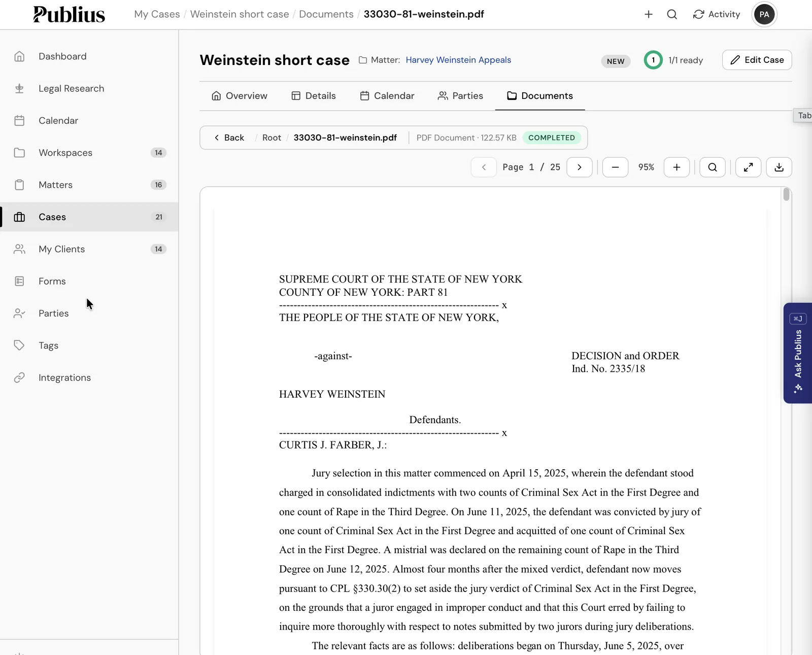
Task: Click the page number field
Action: 531,167
